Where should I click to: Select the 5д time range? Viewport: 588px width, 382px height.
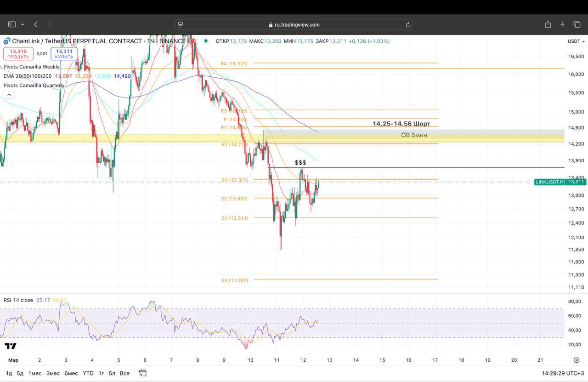[20, 373]
